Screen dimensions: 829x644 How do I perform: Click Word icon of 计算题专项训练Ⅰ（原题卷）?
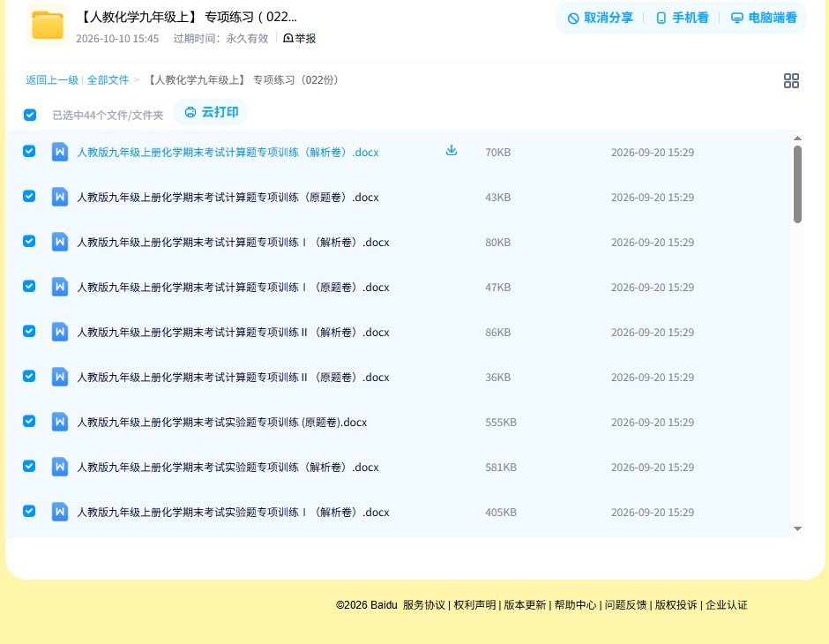[x=60, y=287]
